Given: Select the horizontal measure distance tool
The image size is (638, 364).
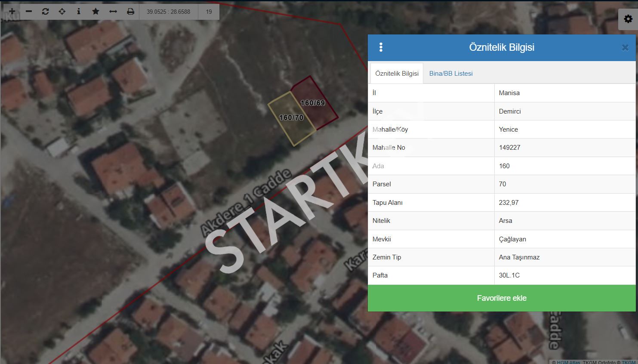Looking at the screenshot, I should point(113,12).
